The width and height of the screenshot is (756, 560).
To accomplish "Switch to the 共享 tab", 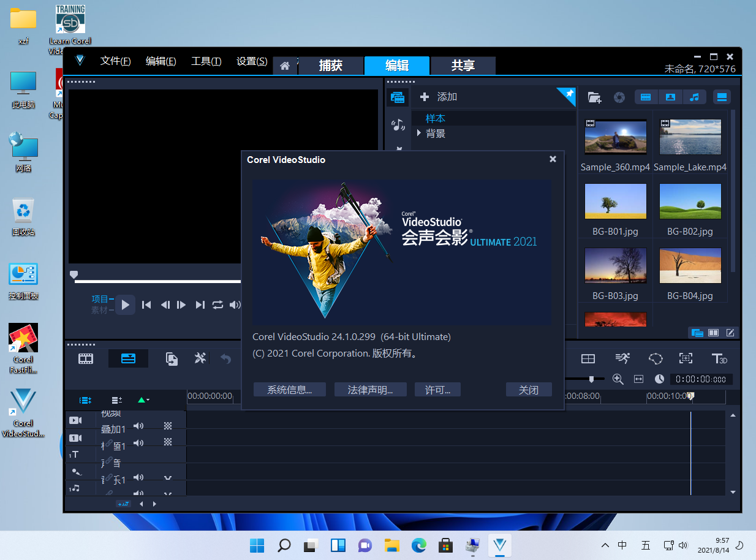I will pos(463,66).
